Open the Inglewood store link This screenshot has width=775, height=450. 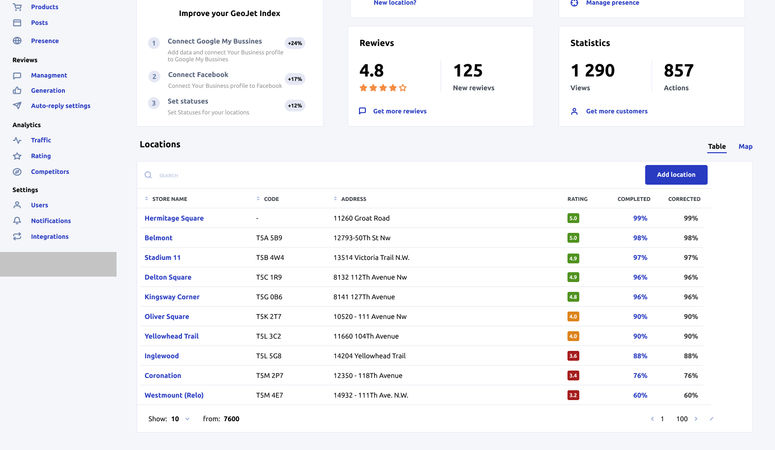point(161,356)
